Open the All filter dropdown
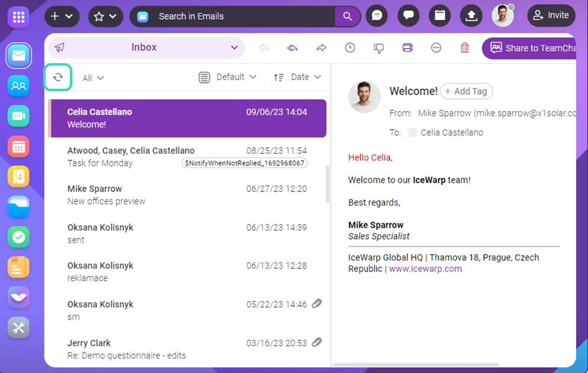This screenshot has height=373, width=588. 93,78
